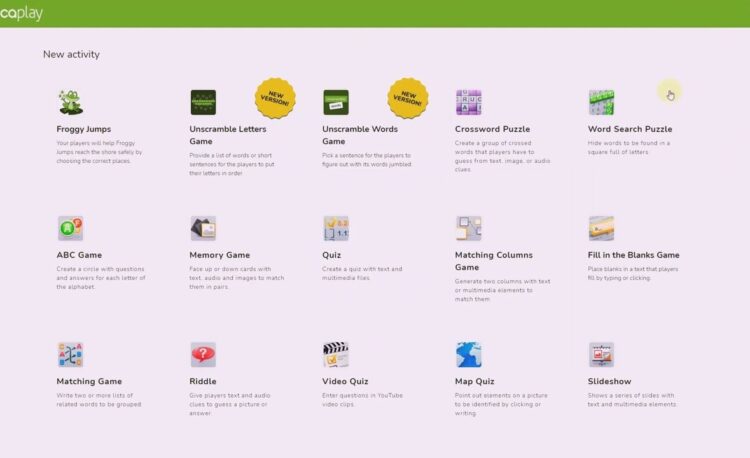Open the Riddle question mark icon

pyautogui.click(x=203, y=354)
